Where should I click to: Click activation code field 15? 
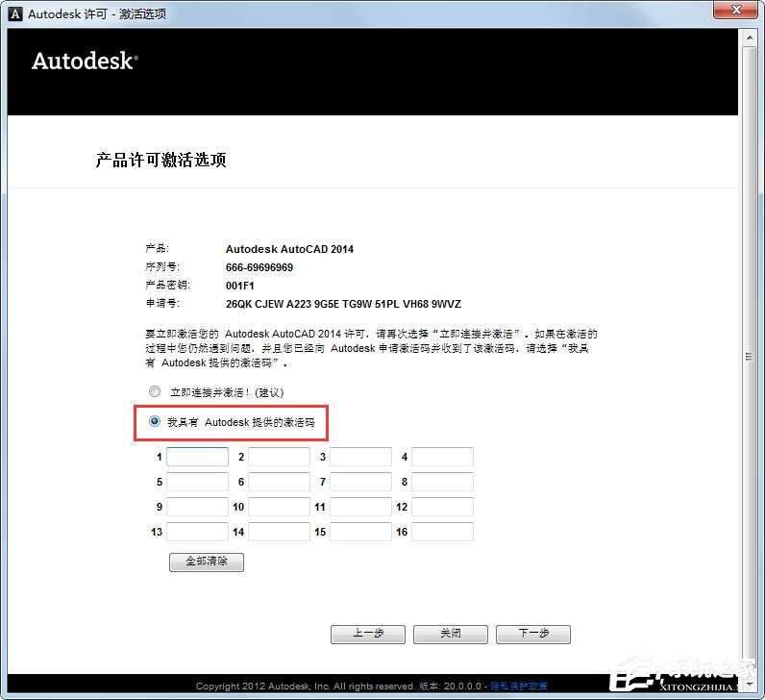pyautogui.click(x=360, y=532)
